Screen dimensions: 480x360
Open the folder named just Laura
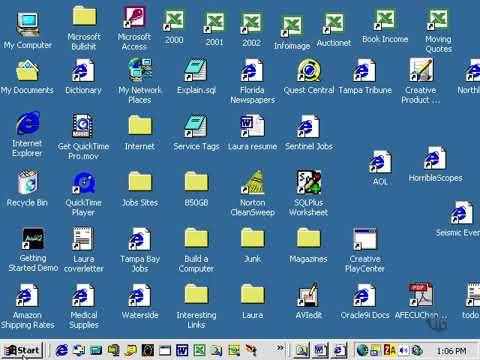click(252, 294)
